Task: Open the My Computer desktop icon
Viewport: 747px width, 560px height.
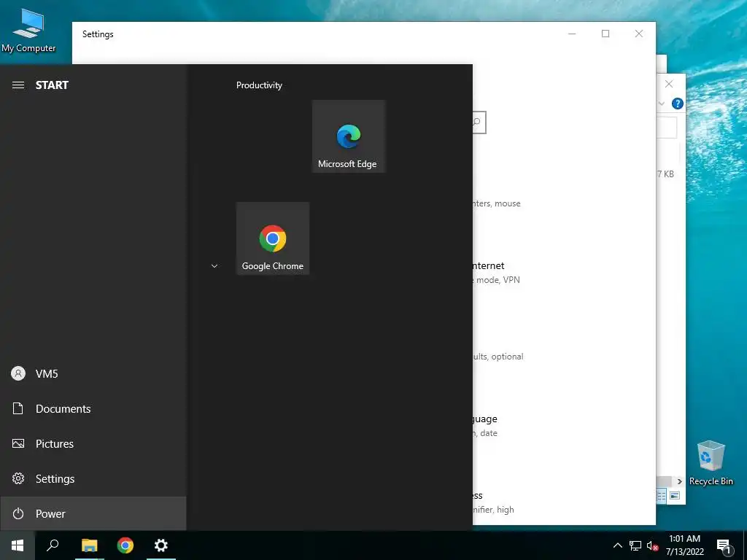Action: 28,30
